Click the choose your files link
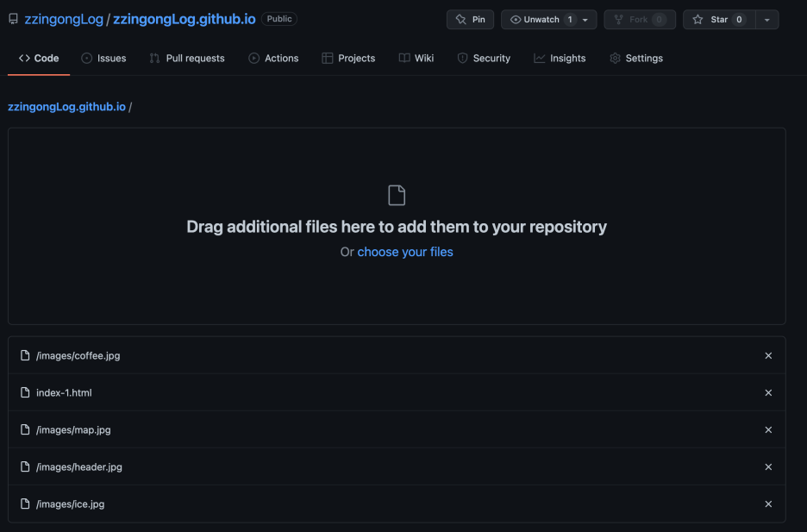Screen dimensions: 807x532 click(x=405, y=252)
